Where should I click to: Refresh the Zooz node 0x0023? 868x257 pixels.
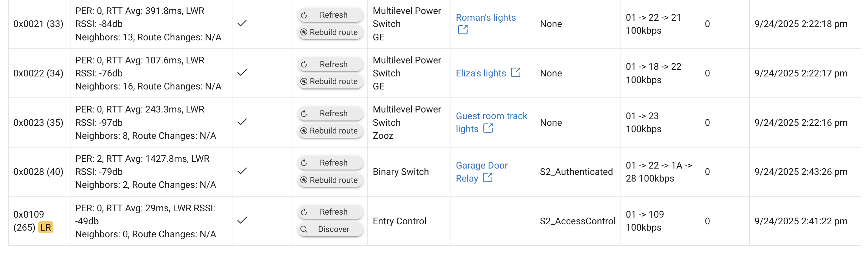click(x=330, y=113)
